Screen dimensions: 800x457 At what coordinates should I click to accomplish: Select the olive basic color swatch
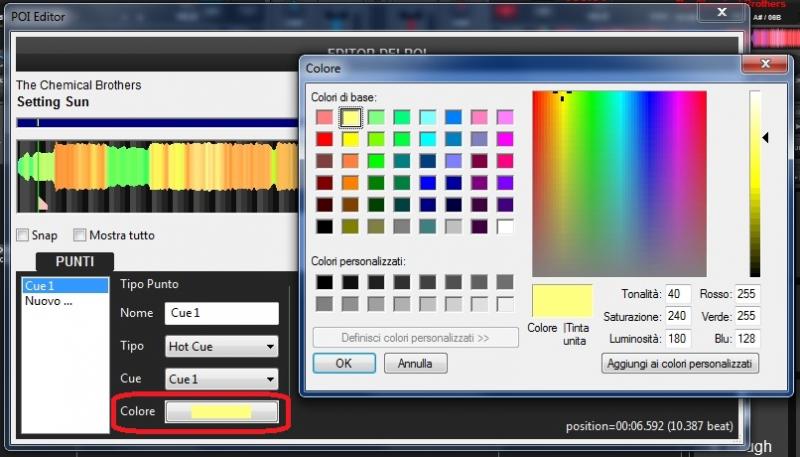(x=350, y=226)
